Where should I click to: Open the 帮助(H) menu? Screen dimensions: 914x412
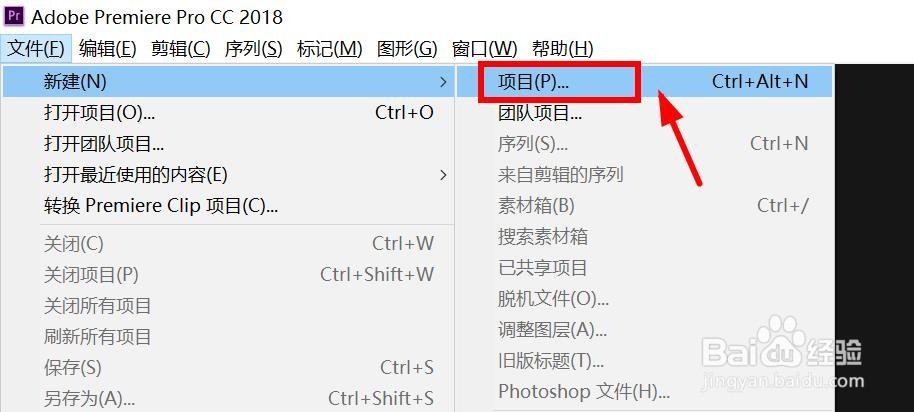563,48
